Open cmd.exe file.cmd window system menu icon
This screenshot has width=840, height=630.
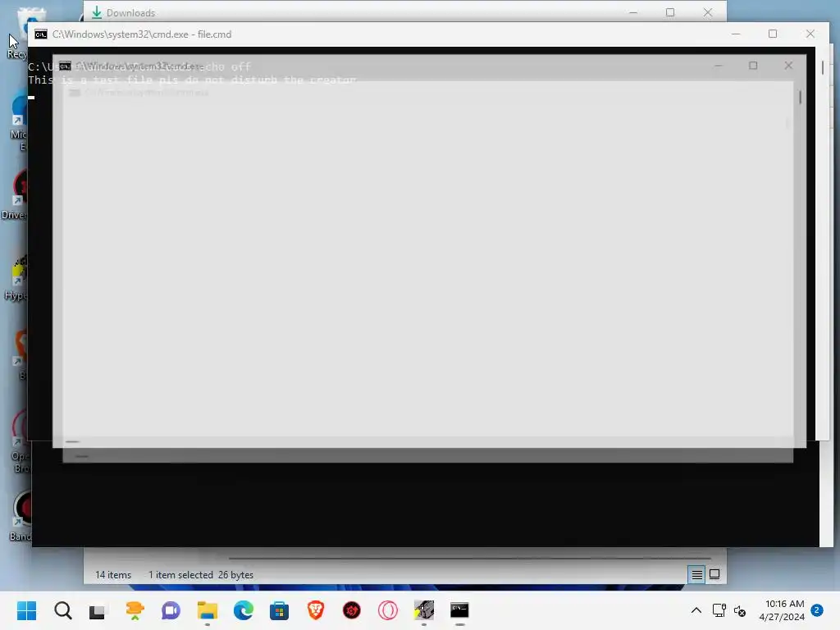tap(41, 34)
